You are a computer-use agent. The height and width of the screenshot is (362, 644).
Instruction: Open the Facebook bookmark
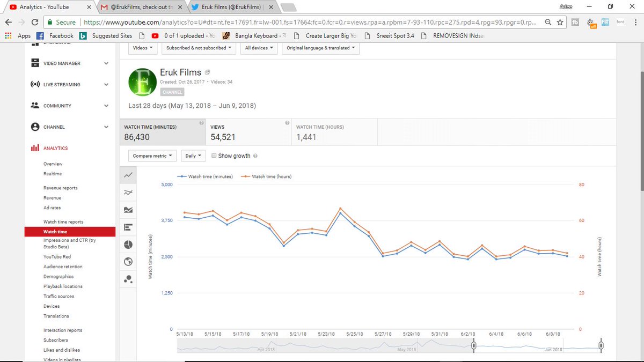point(55,36)
